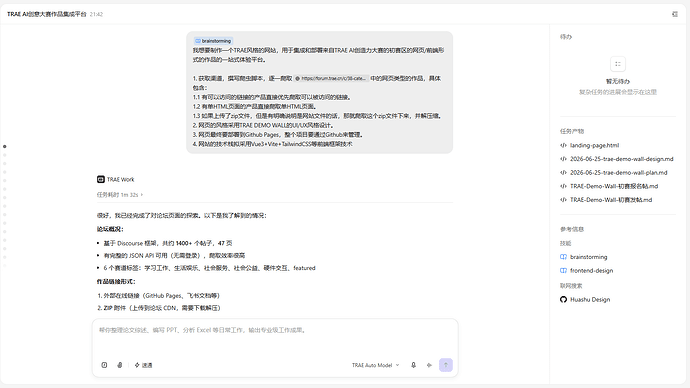Click book icon beside brainstorming skill
The height and width of the screenshot is (388, 690).
[563, 257]
